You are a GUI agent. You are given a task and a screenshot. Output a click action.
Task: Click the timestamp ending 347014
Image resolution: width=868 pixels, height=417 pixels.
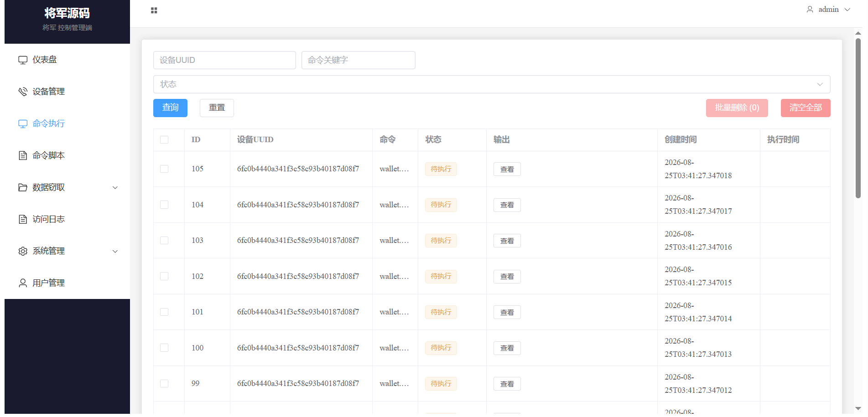pyautogui.click(x=698, y=312)
